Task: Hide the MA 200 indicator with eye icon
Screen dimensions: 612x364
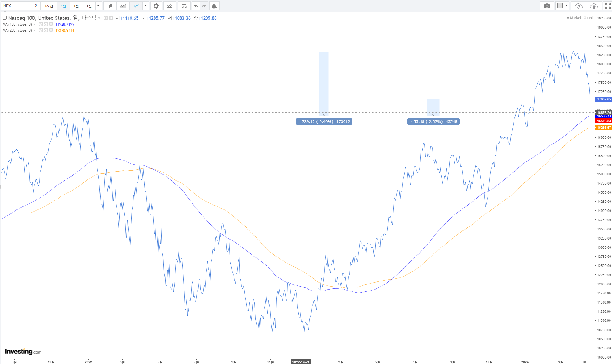Action: click(41, 30)
